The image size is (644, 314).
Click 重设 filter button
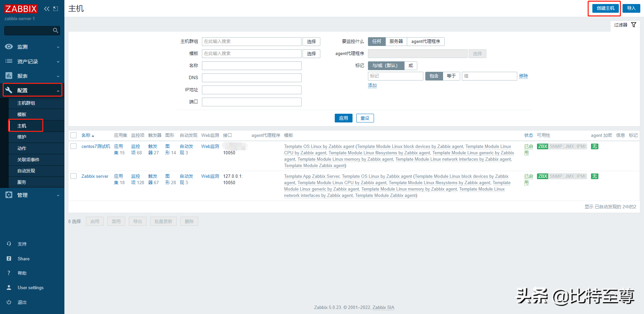tap(365, 118)
